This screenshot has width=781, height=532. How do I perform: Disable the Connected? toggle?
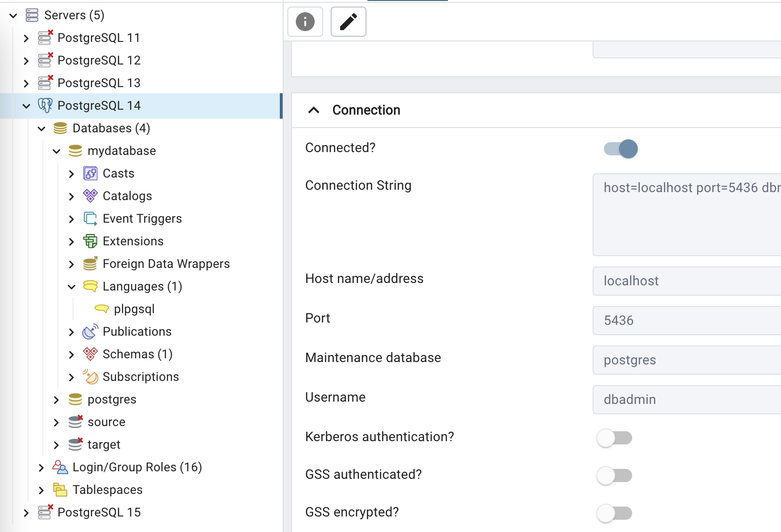[x=619, y=148]
